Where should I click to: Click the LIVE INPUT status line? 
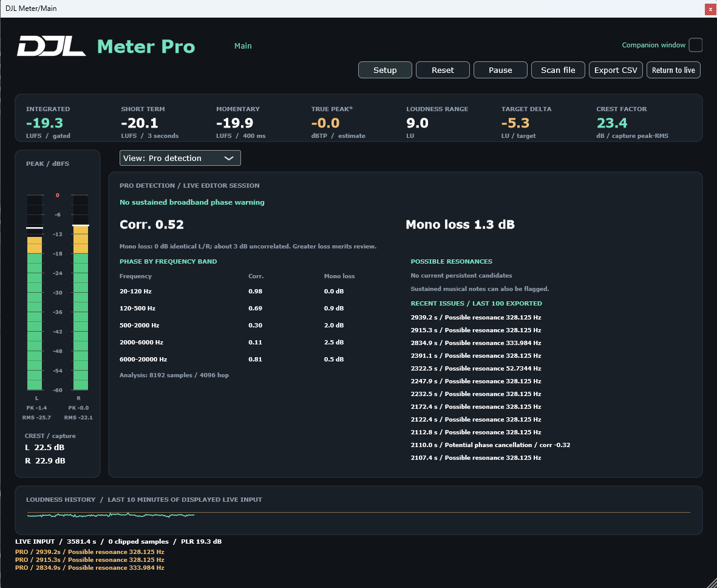click(x=118, y=541)
